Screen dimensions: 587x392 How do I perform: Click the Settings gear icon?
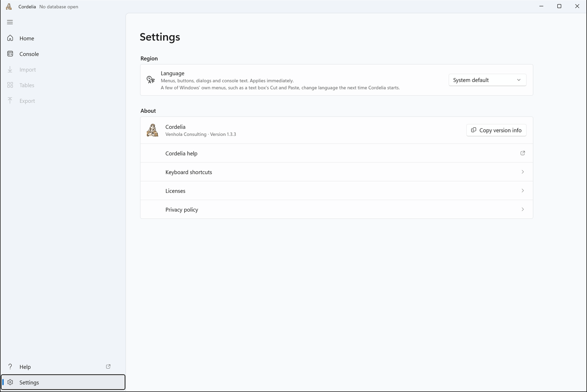tap(10, 382)
